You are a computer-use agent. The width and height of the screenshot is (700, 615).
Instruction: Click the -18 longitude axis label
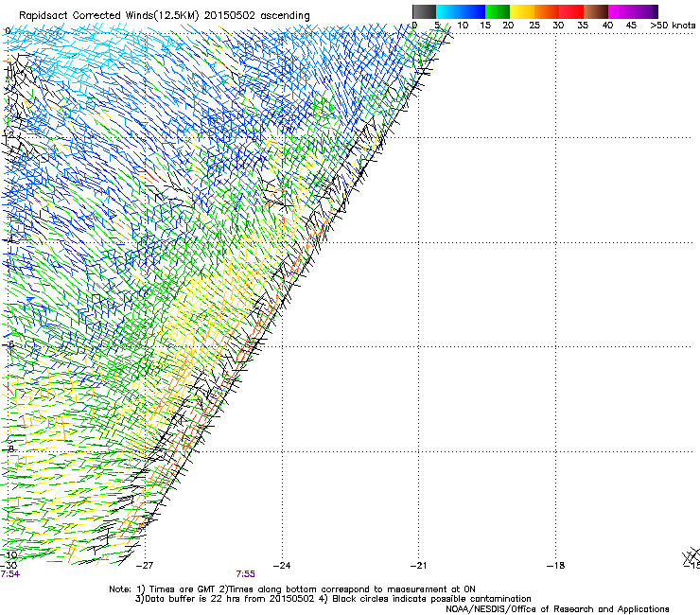point(555,566)
